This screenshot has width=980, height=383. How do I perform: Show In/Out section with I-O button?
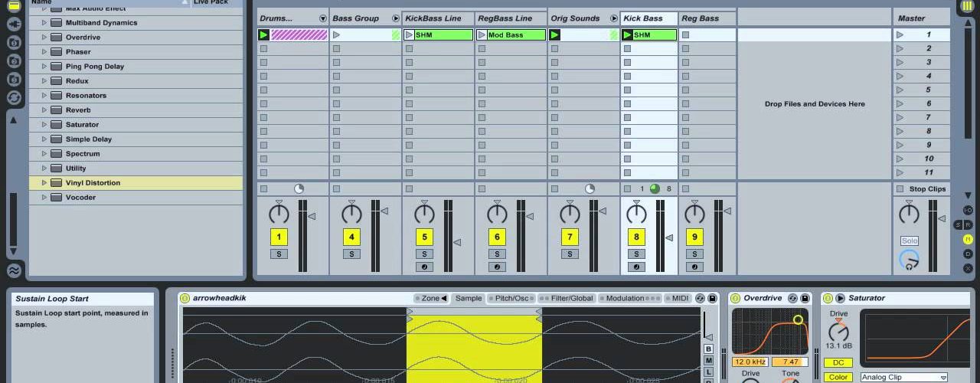[x=968, y=210]
